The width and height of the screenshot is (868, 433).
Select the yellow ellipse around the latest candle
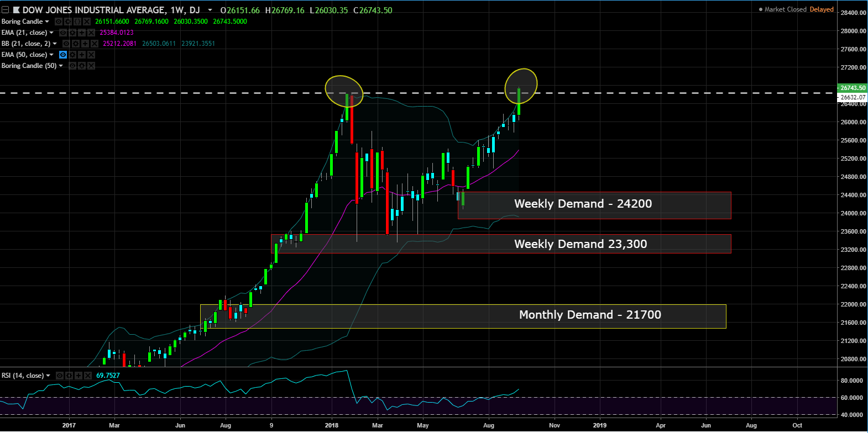pos(521,86)
